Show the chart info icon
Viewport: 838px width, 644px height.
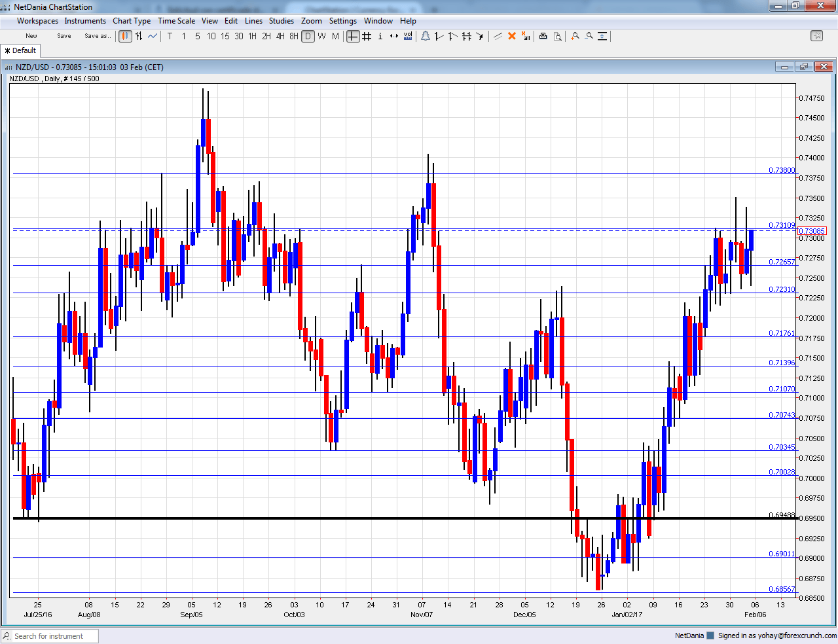click(380, 36)
